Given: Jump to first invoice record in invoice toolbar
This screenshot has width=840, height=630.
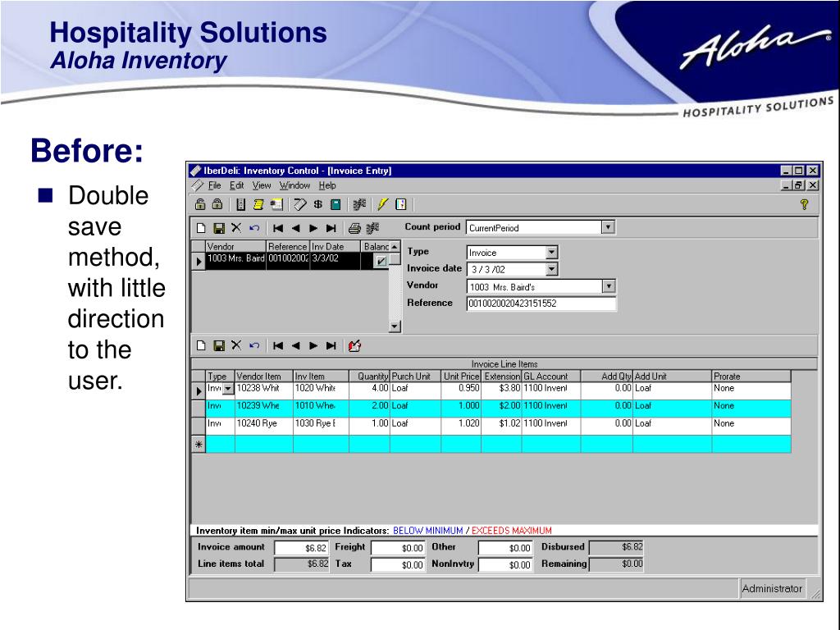Looking at the screenshot, I should click(x=278, y=228).
